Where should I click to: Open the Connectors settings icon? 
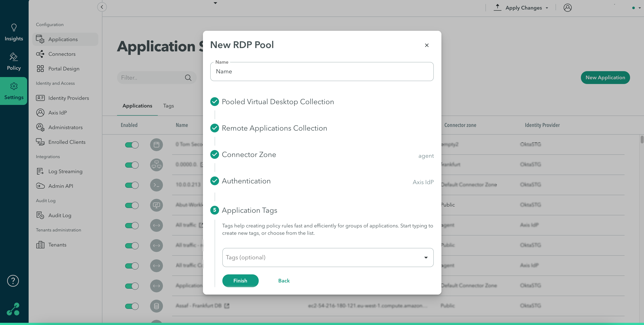[40, 54]
